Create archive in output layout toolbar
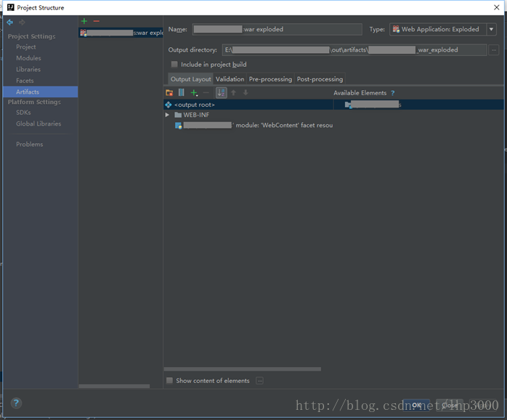Viewport: 507px width, 420px height. point(182,93)
